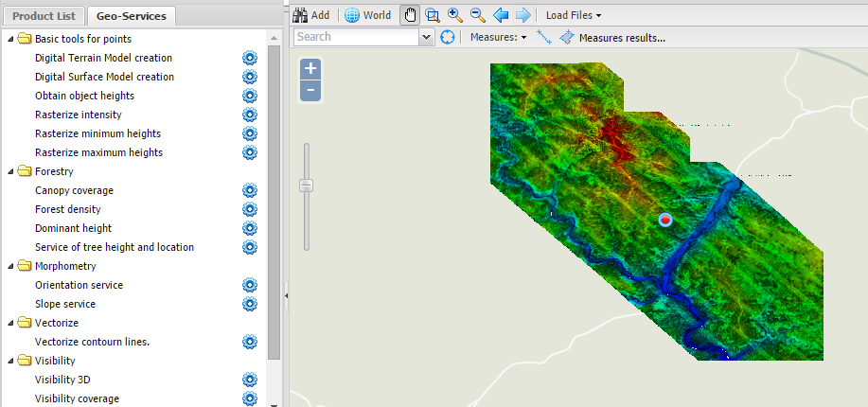Click the red point marker on the map
868x407 pixels.
click(x=665, y=221)
